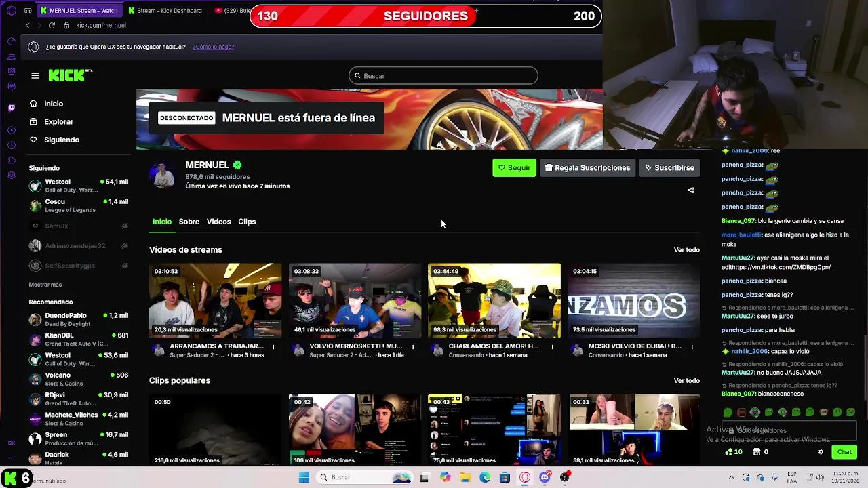Screen dimensions: 868x488
Task: Open video CHARLAMOS DEL AMOR thumbnail
Action: [x=494, y=300]
